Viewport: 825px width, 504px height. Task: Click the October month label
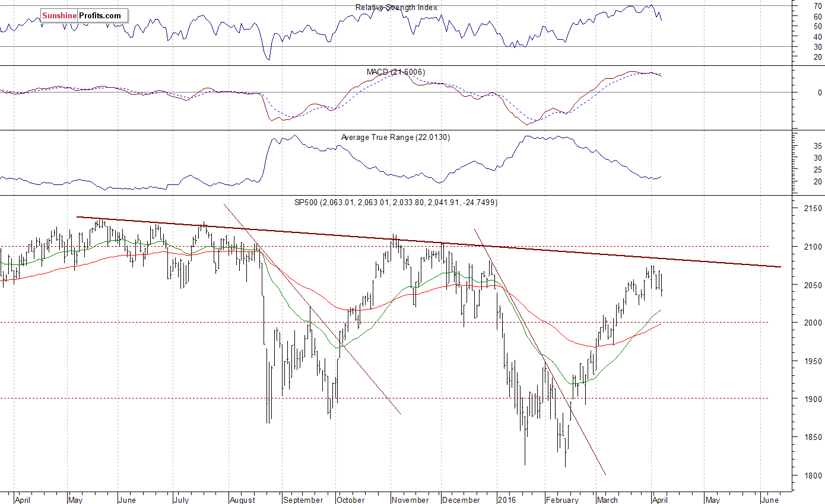[x=351, y=500]
